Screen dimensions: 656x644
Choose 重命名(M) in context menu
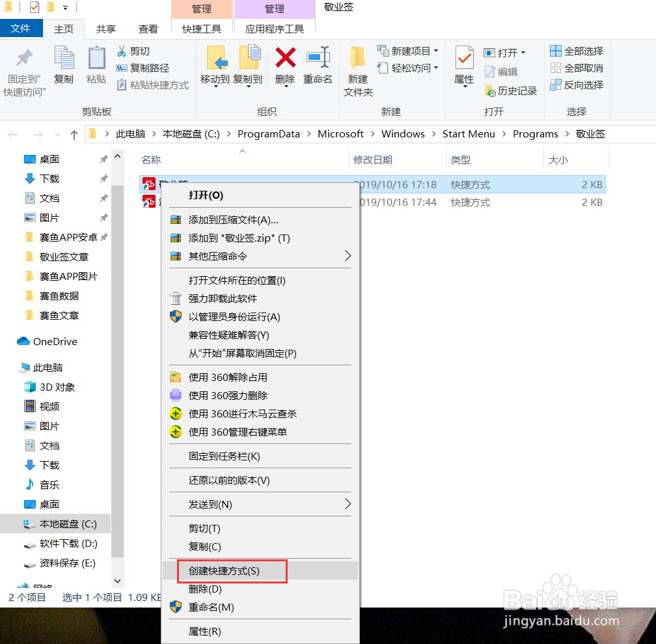tap(260, 607)
